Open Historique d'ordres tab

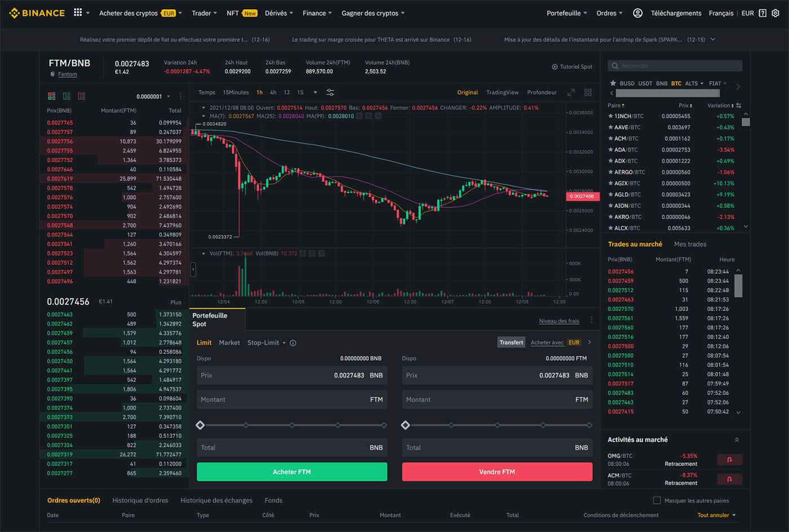click(140, 500)
